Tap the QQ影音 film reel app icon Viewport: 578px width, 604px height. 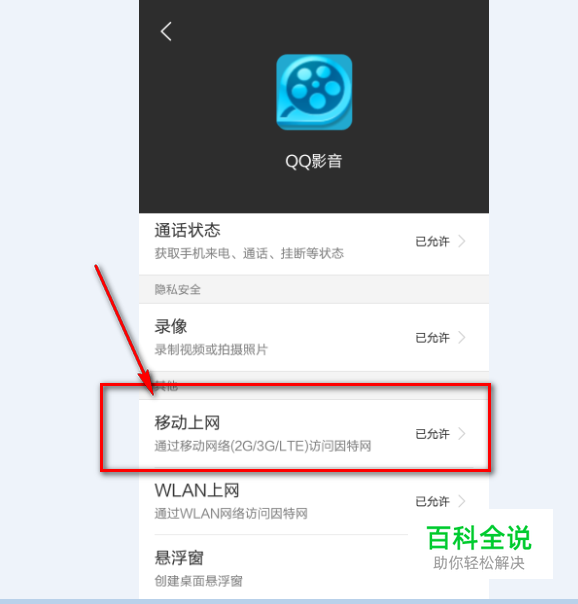coord(314,92)
